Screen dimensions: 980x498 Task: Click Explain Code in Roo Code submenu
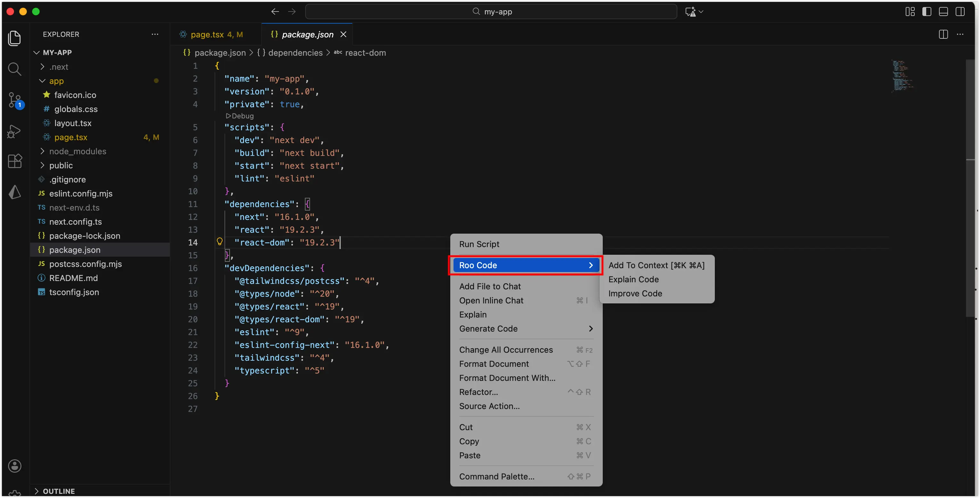click(633, 279)
